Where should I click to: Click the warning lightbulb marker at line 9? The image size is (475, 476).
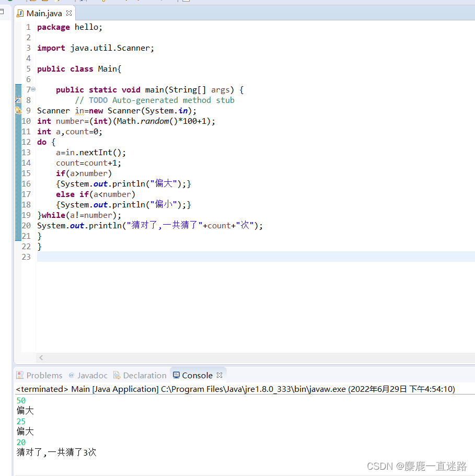click(17, 110)
